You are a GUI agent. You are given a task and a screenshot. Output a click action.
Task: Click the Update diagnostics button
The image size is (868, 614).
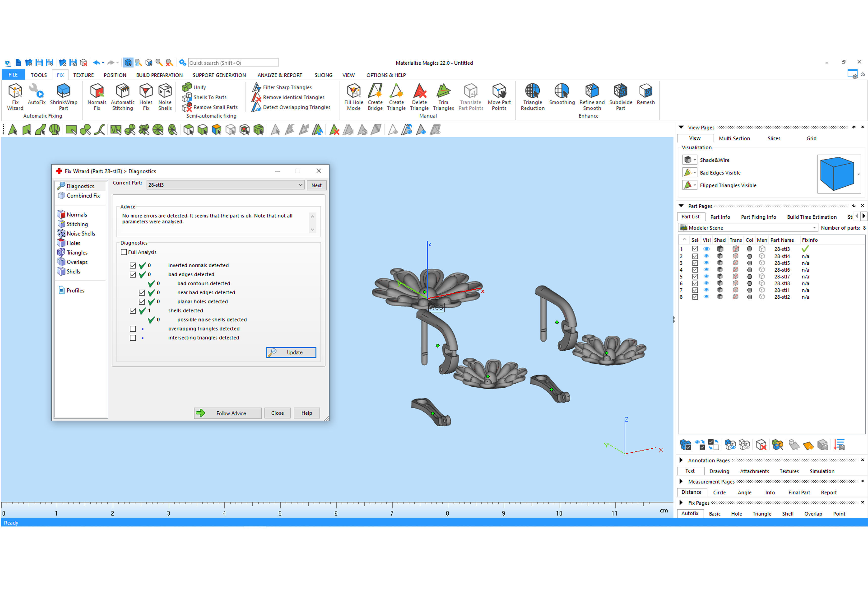291,352
